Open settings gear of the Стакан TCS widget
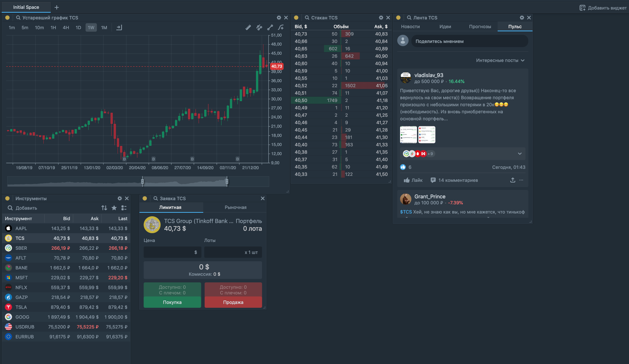Screen dimensions: 629x364 pyautogui.click(x=381, y=18)
